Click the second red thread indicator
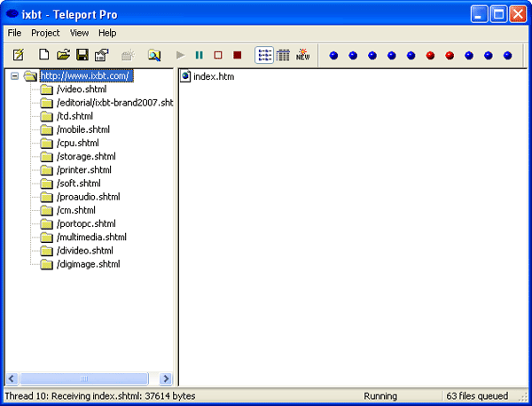The width and height of the screenshot is (532, 406). tap(450, 55)
